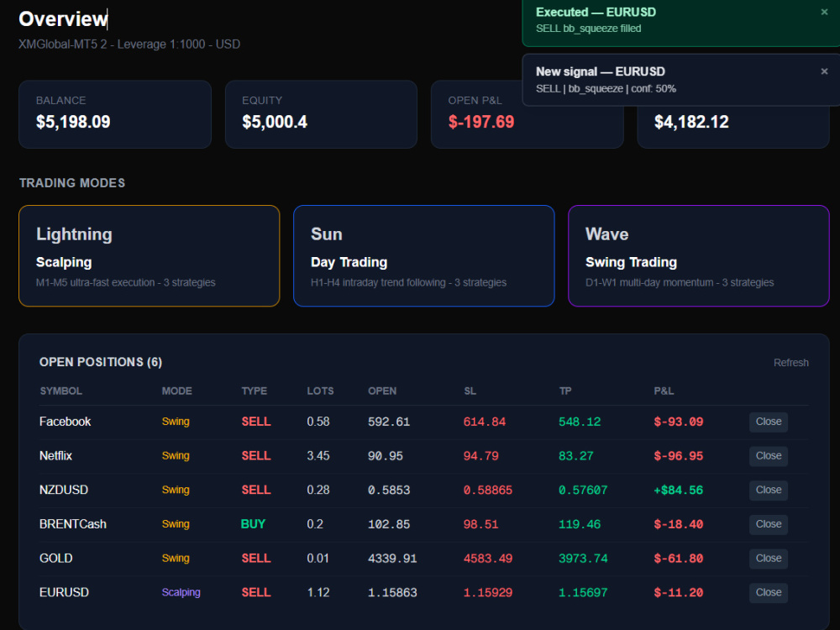Click the 4583.49 stop loss on GOLD row
Image resolution: width=840 pixels, height=630 pixels.
487,559
